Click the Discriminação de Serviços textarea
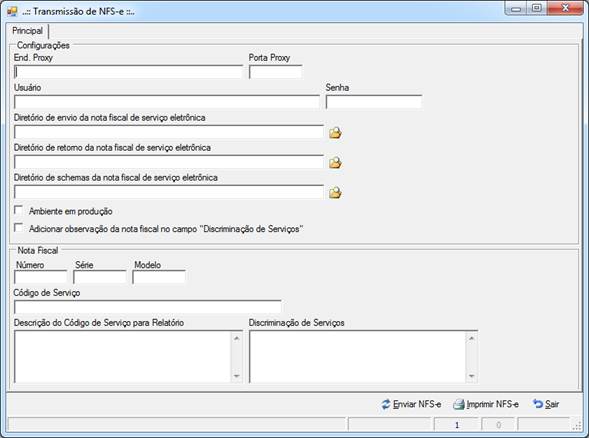The height and width of the screenshot is (438, 589). 358,357
